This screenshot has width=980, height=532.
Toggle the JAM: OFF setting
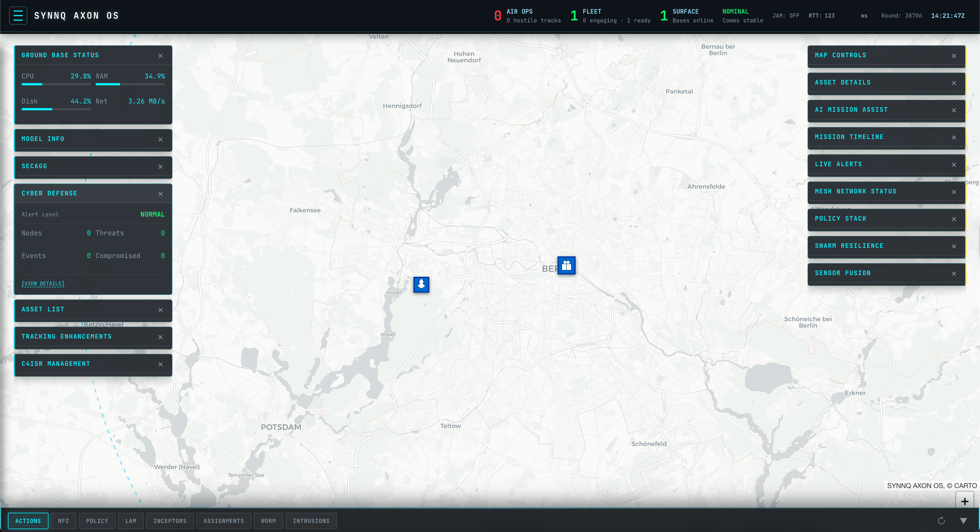click(x=786, y=16)
